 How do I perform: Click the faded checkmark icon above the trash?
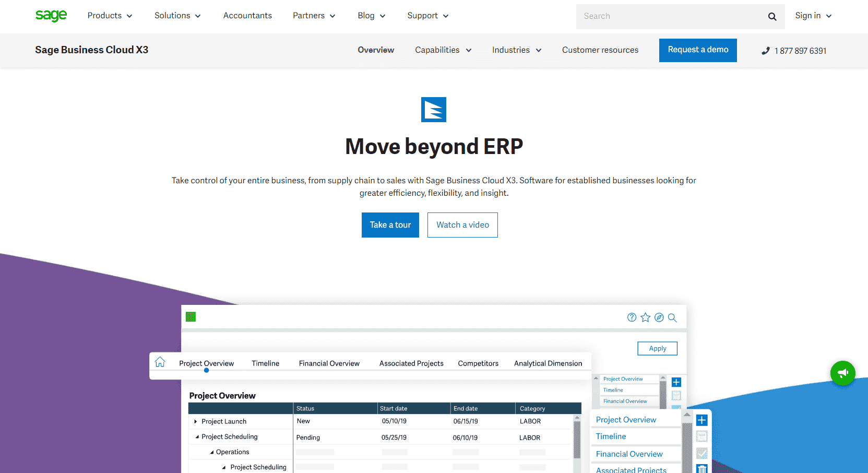pos(702,453)
